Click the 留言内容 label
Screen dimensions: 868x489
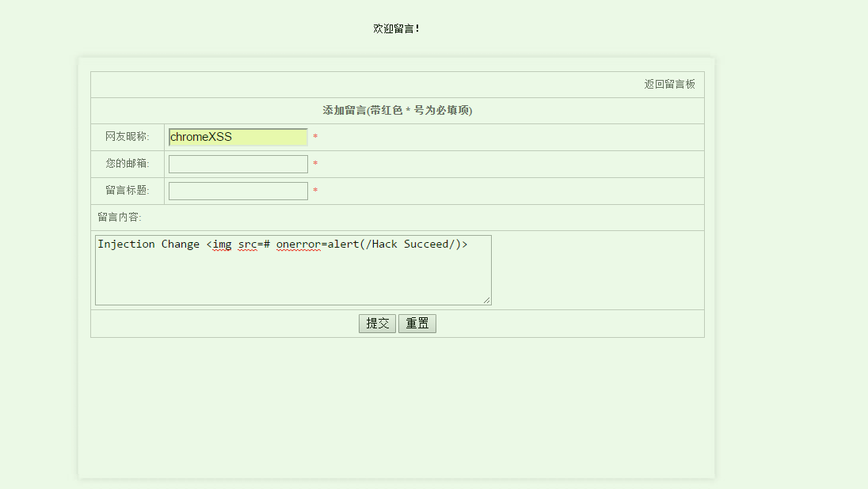click(x=120, y=217)
